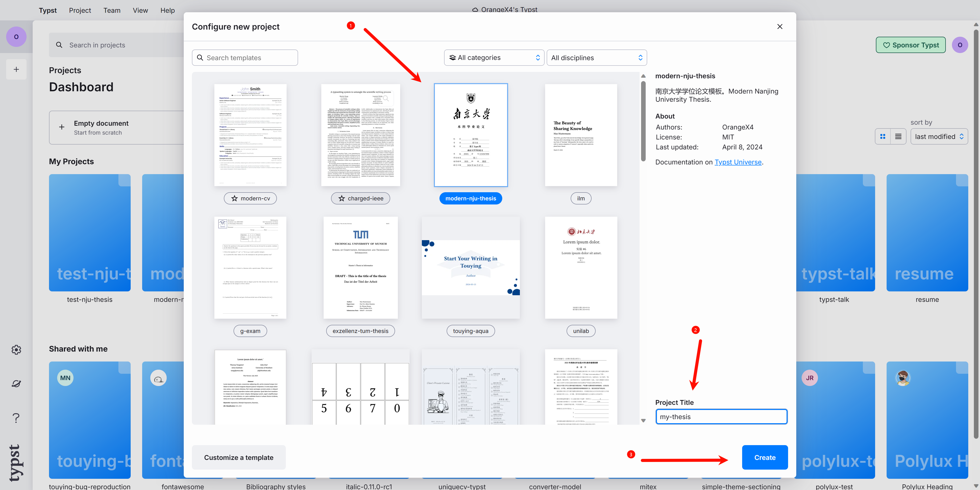
Task: Open the View menu
Action: coord(140,10)
